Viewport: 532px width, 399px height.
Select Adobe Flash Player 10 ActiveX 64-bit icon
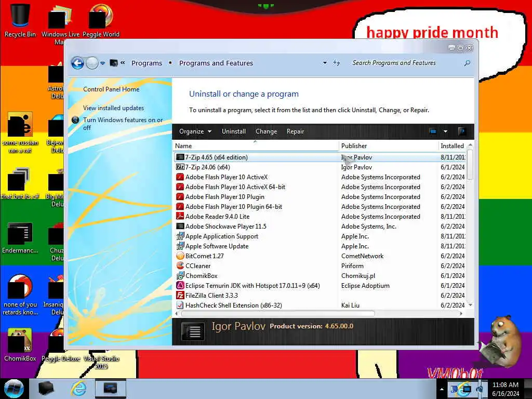[x=180, y=187]
